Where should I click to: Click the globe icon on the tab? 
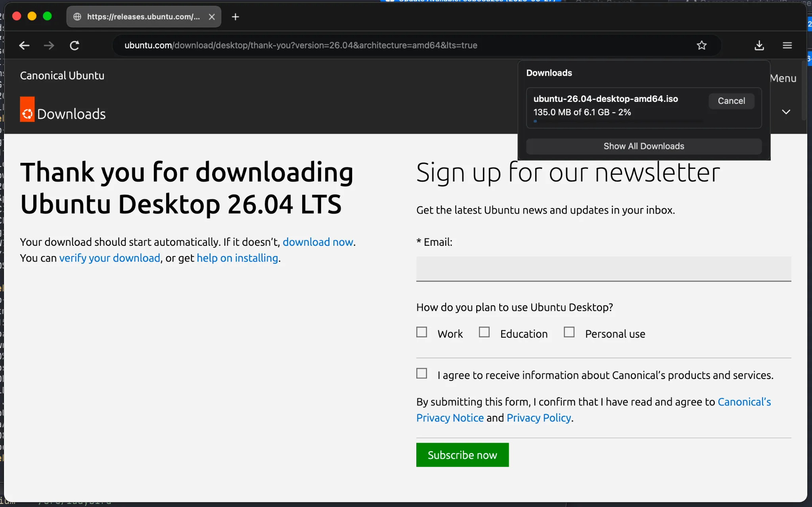coord(77,17)
